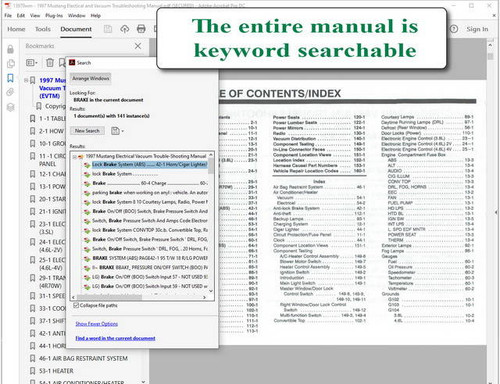Open the View menu
This screenshot has width=500, height=384.
[35, 16]
